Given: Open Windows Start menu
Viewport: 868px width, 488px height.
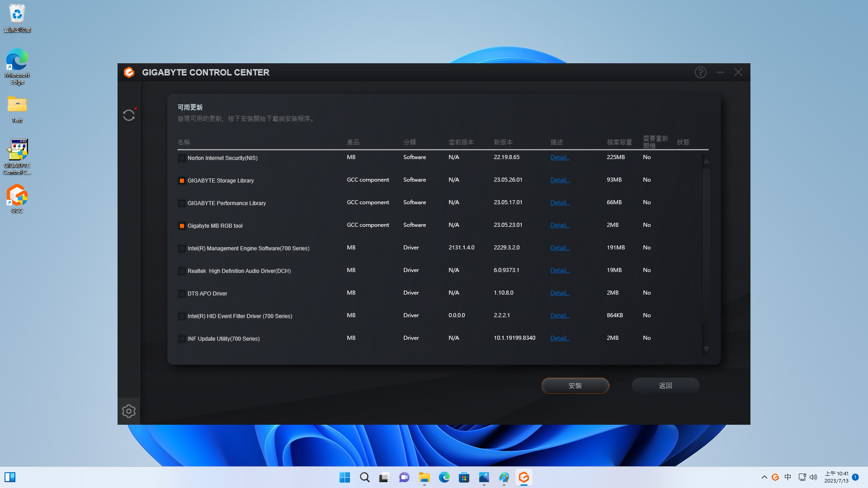Looking at the screenshot, I should [344, 477].
